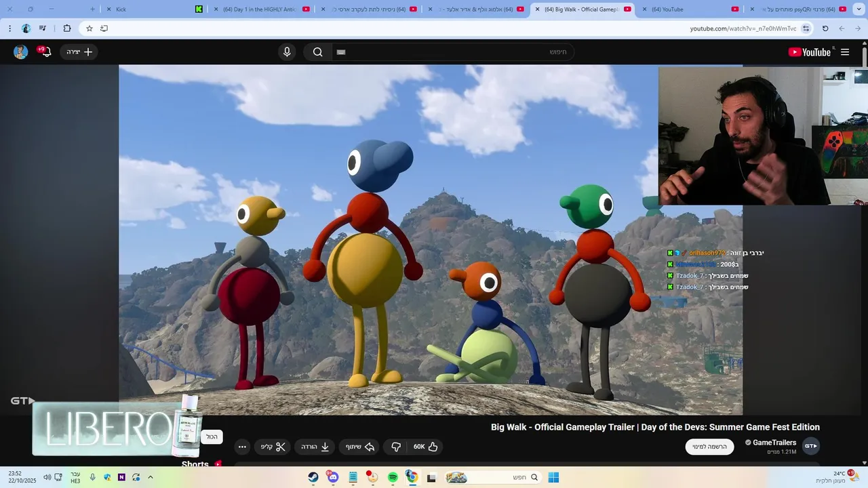Open Steam from the taskbar
The width and height of the screenshot is (868, 488).
(x=313, y=477)
